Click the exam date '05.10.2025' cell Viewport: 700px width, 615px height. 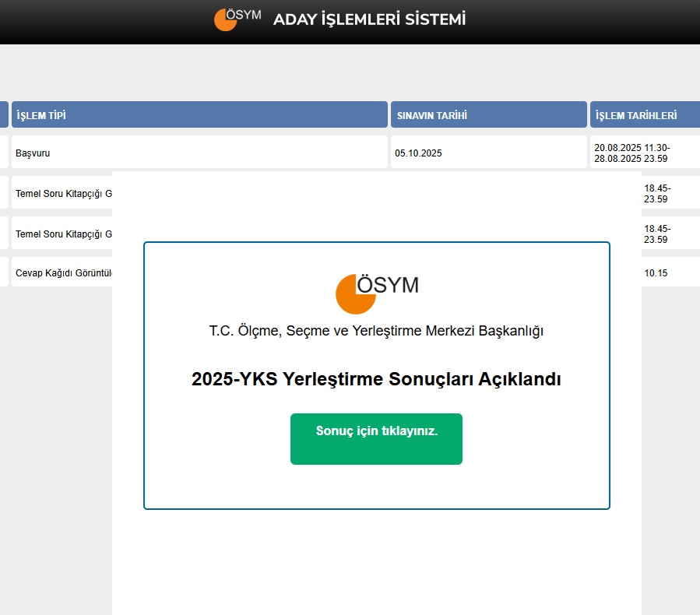(x=489, y=152)
